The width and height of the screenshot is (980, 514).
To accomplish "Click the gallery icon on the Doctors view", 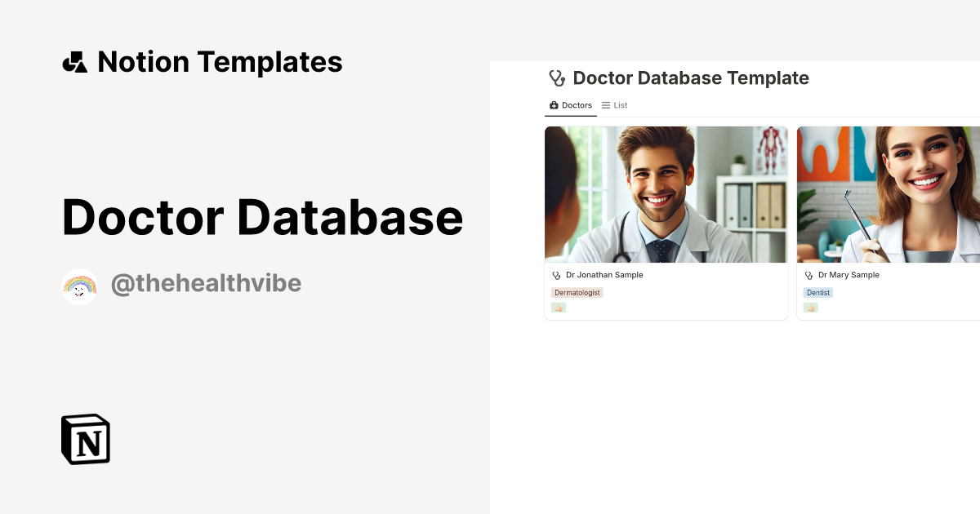I will [x=554, y=104].
